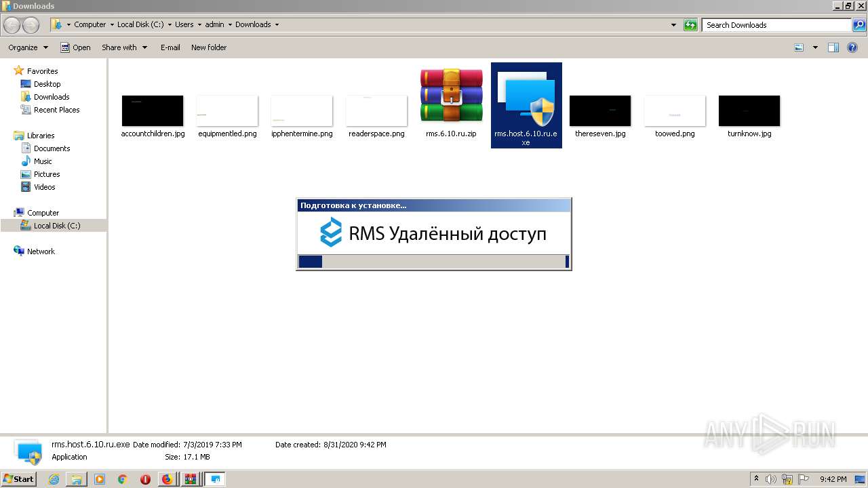The image size is (868, 488).
Task: Click the installer dialog title bar
Action: tap(434, 205)
